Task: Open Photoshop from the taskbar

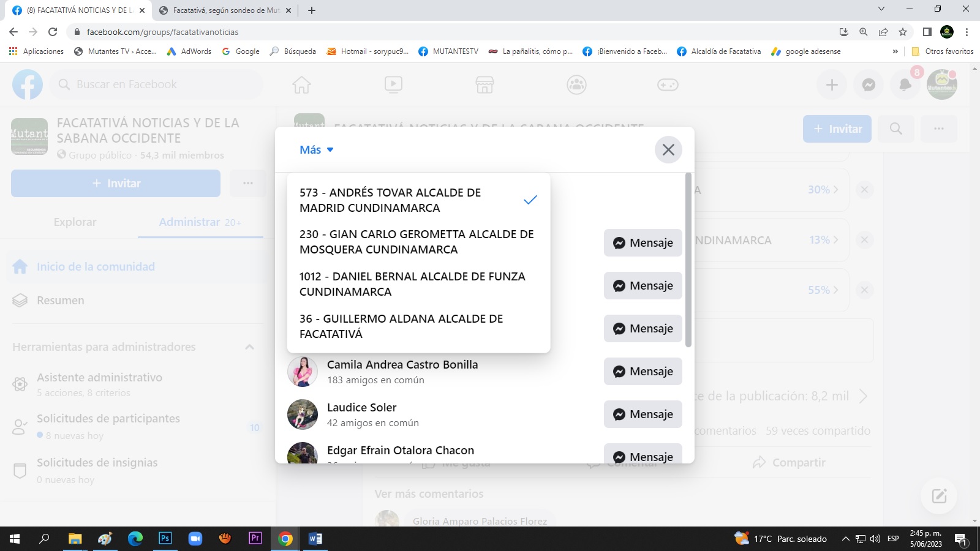Action: pos(165,539)
